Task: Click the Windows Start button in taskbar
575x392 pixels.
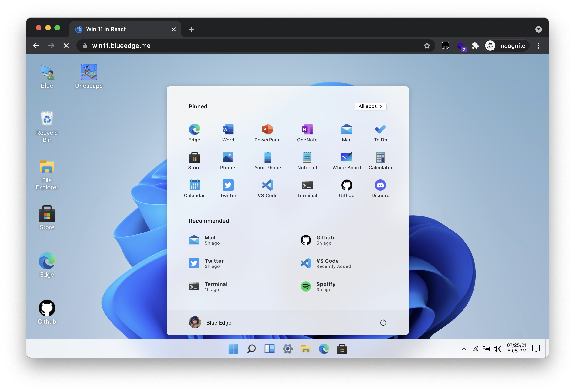Action: 233,349
